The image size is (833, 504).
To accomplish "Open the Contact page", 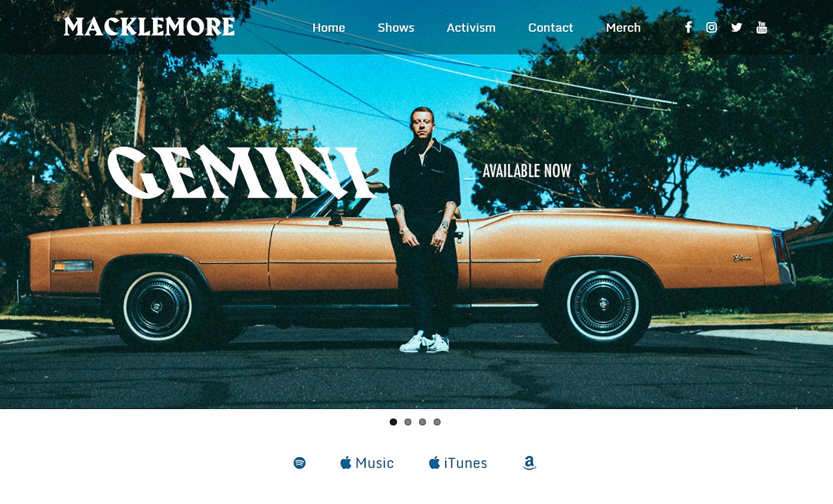I will 551,27.
